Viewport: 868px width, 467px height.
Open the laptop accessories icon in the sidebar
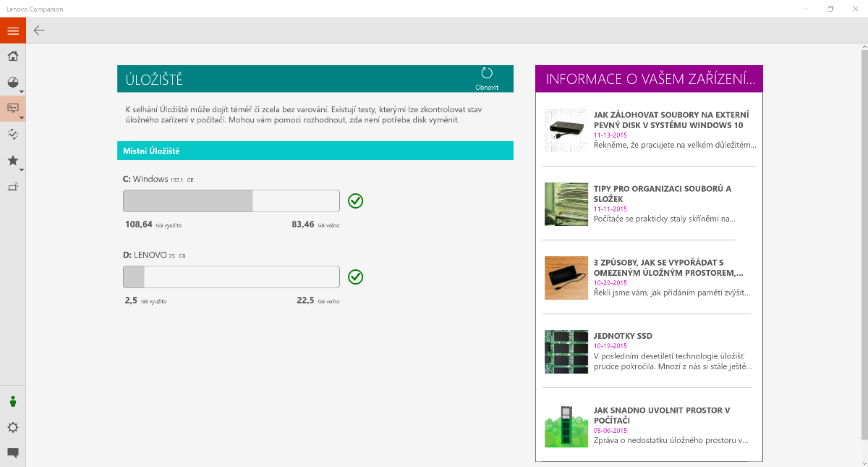pyautogui.click(x=12, y=186)
